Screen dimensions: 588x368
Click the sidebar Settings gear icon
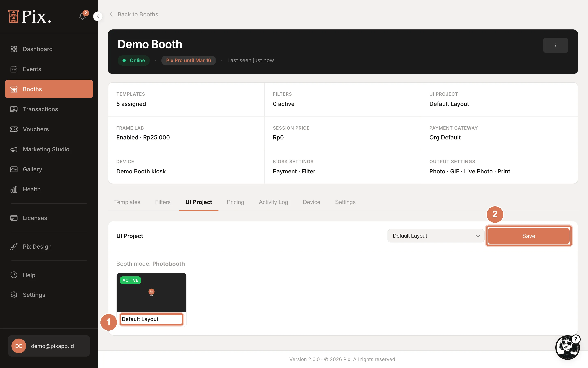pyautogui.click(x=14, y=295)
